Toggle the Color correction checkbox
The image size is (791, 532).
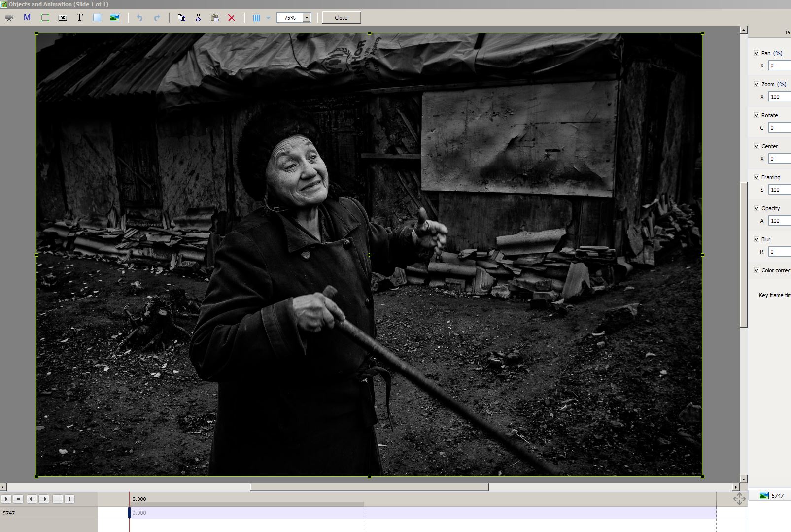click(x=757, y=270)
